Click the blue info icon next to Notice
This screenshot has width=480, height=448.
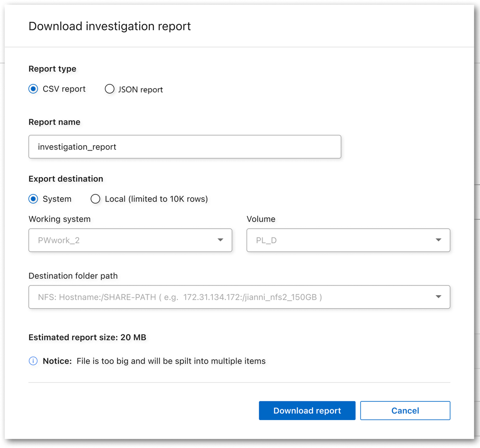(x=33, y=361)
